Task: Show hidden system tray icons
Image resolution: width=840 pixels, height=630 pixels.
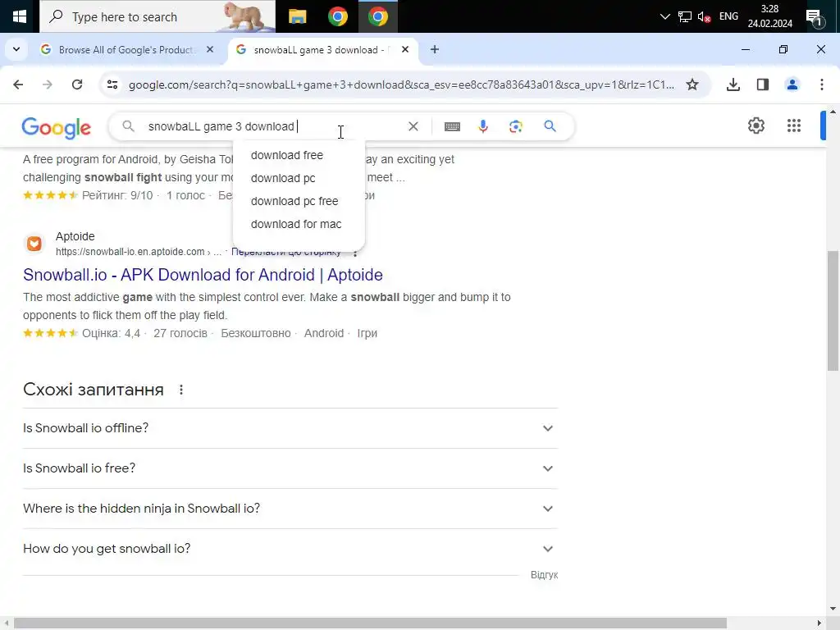Action: (664, 16)
